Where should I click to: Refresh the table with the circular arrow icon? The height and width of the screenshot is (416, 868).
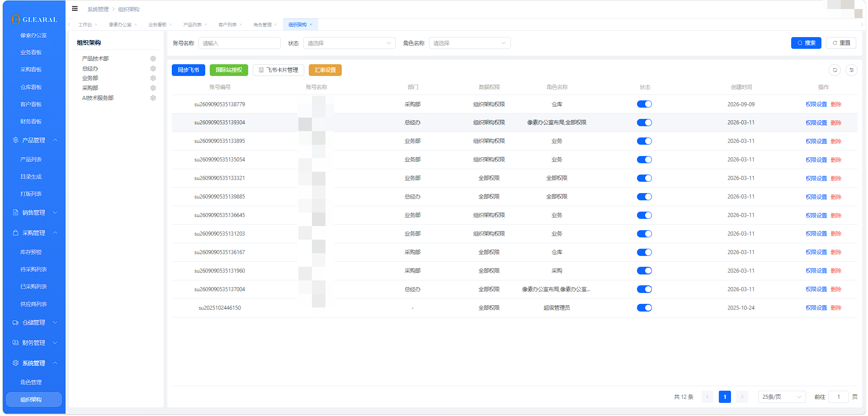click(x=835, y=70)
